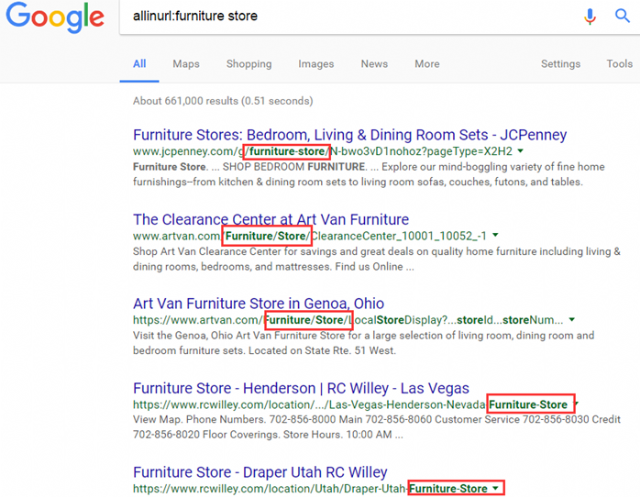Open The Clearance Center at Art Van Furniture
Viewport: 640px width, 497px height.
pos(271,220)
